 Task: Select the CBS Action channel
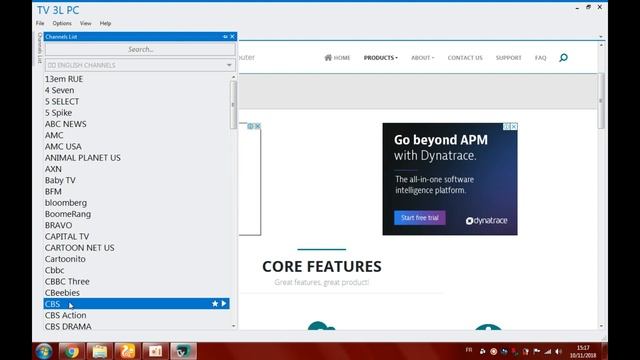point(136,315)
